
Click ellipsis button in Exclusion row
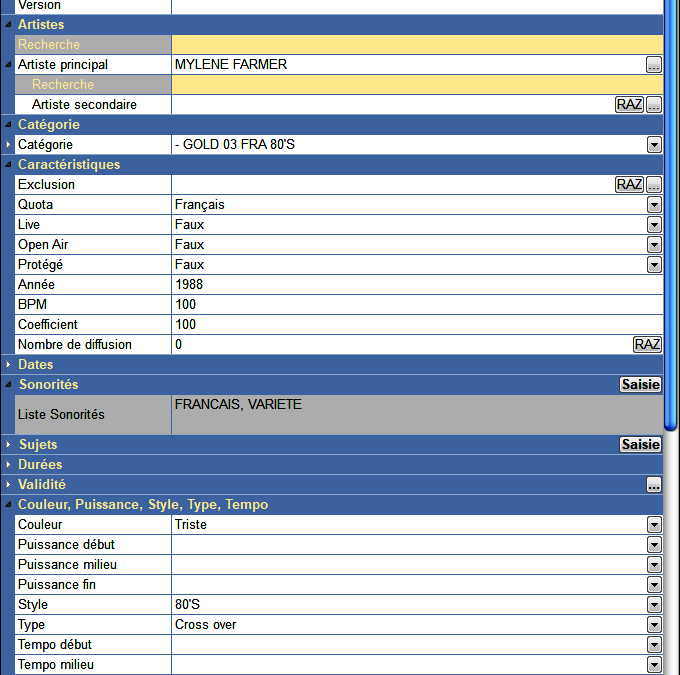coord(654,185)
